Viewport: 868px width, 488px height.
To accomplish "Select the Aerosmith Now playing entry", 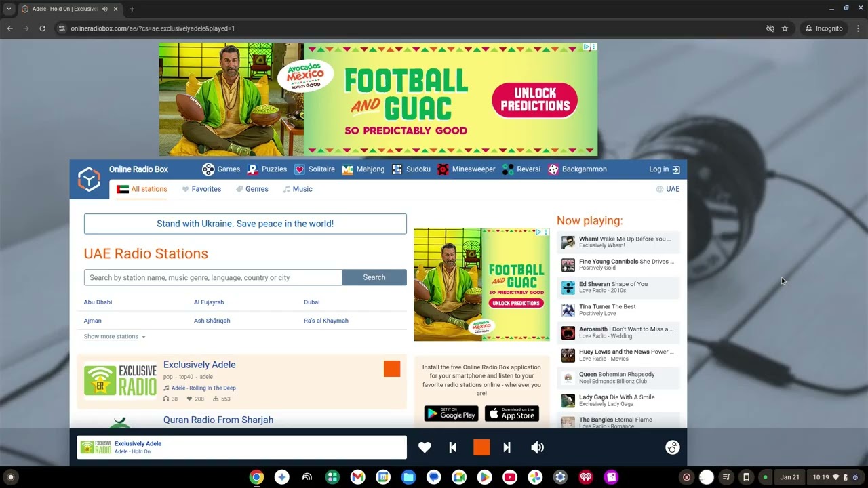I will point(618,333).
